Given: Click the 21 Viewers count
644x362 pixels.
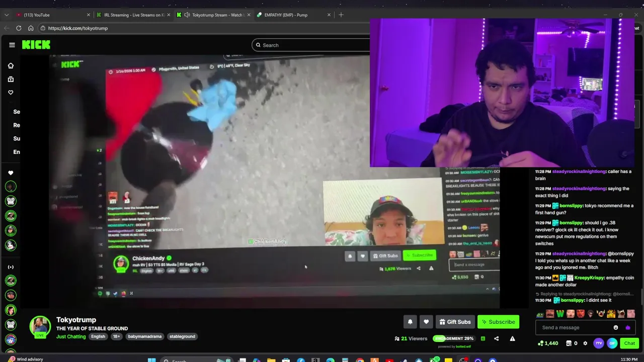Looking at the screenshot, I should (411, 338).
